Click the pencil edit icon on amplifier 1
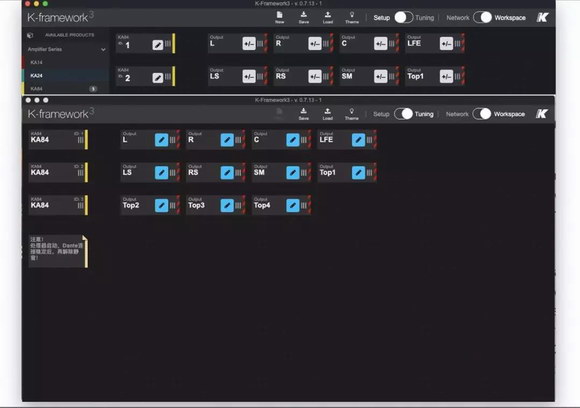Screen dimensions: 580x408 point(158,45)
